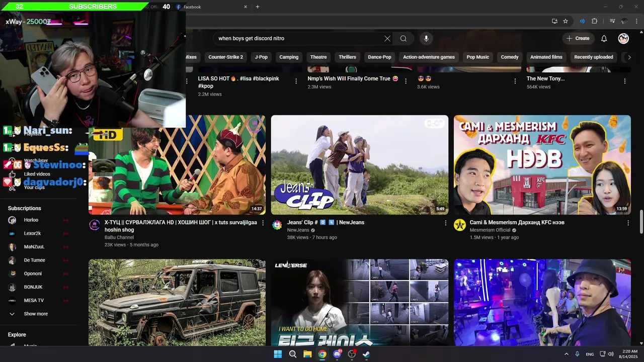Start voice search with the microphone
644x362 pixels.
426,38
